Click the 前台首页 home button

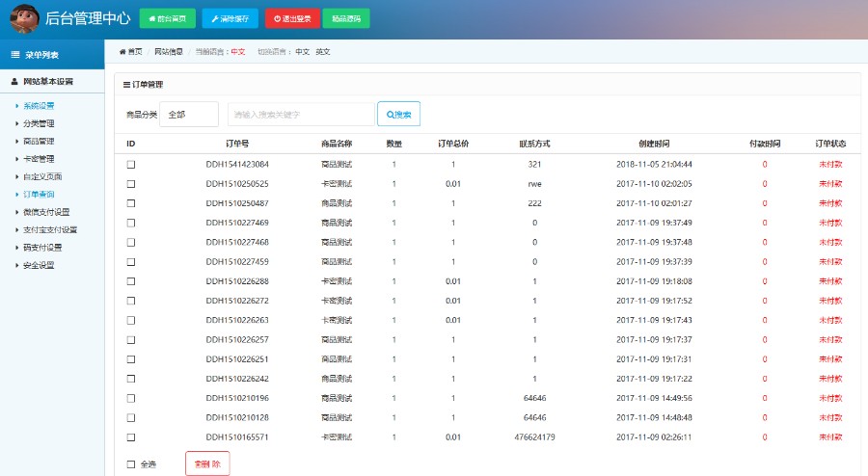[168, 18]
